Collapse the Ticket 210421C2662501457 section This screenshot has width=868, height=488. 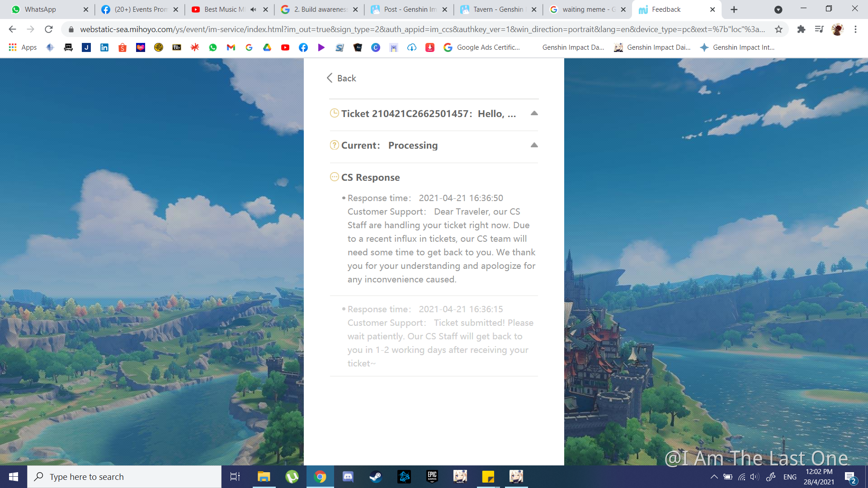pyautogui.click(x=534, y=113)
